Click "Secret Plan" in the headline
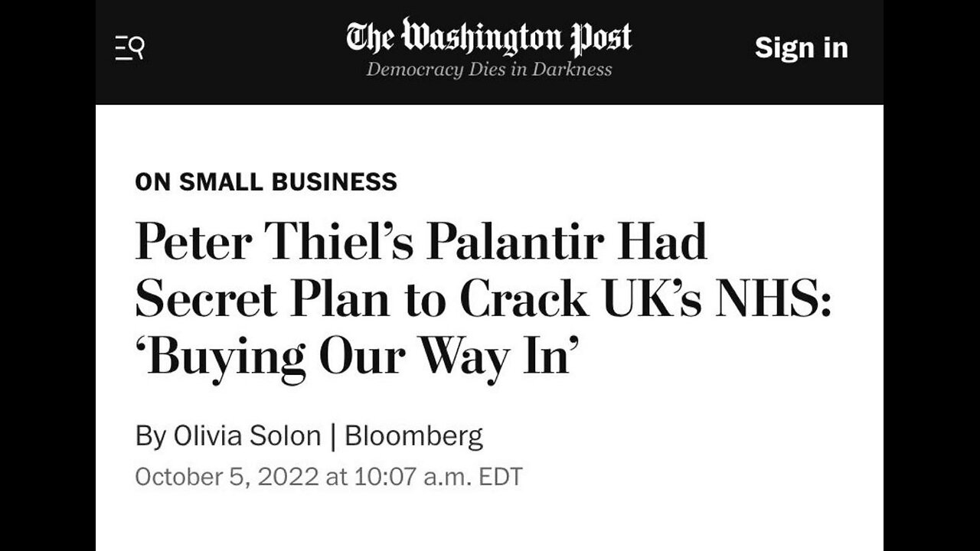 coord(261,300)
